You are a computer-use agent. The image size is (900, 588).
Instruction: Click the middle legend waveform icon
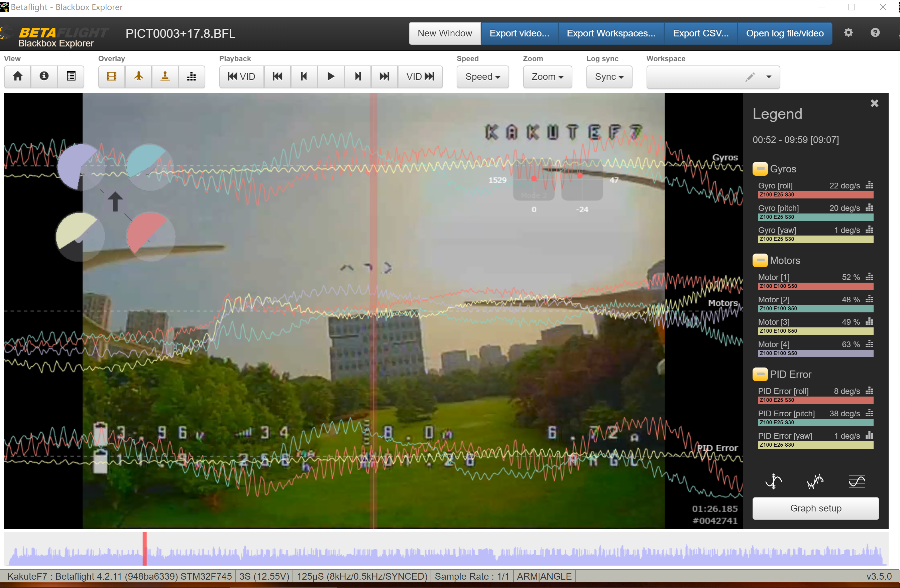tap(815, 481)
